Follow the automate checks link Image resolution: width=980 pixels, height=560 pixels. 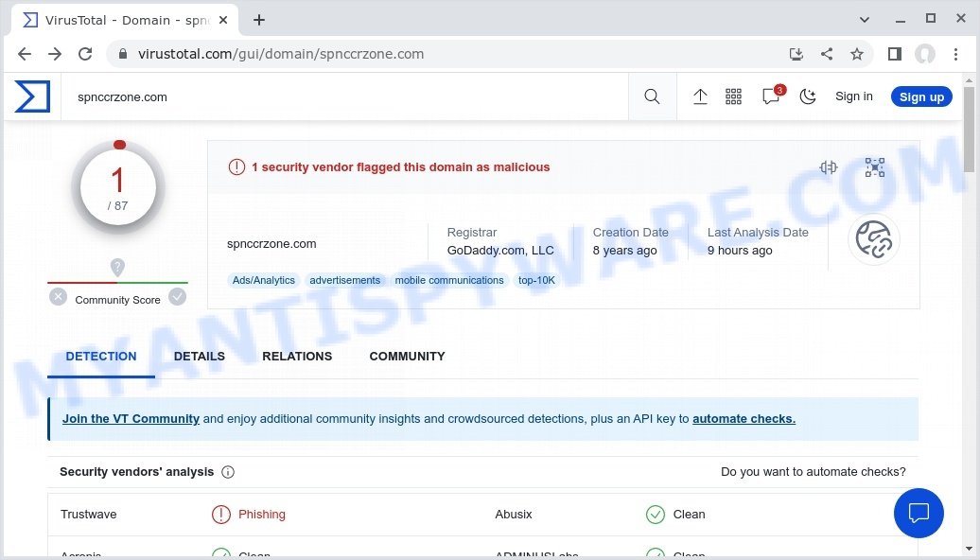744,419
